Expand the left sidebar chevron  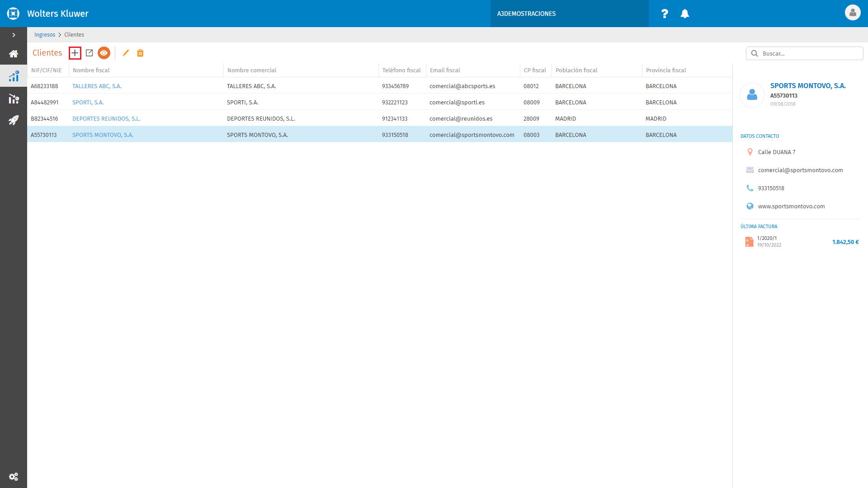pyautogui.click(x=14, y=35)
